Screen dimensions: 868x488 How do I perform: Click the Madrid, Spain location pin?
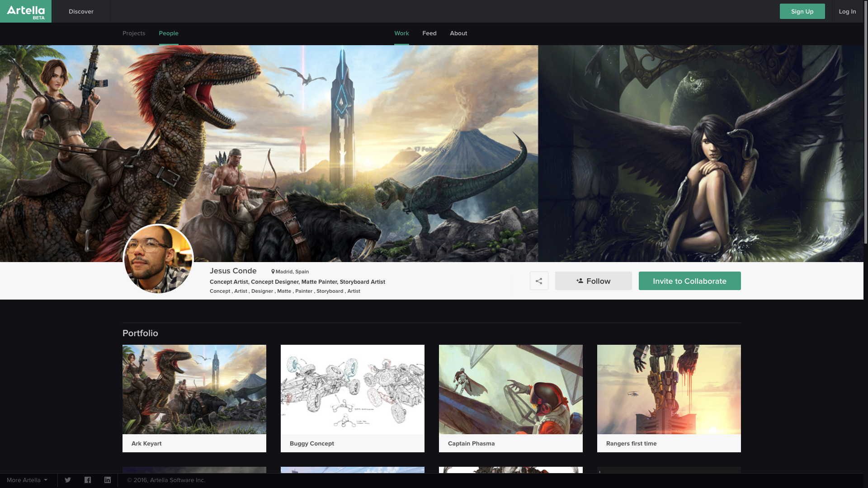[x=273, y=272]
